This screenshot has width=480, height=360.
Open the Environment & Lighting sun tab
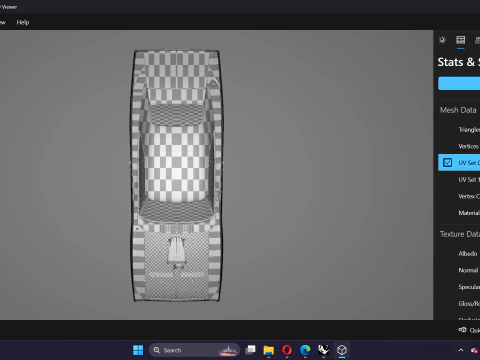click(442, 40)
